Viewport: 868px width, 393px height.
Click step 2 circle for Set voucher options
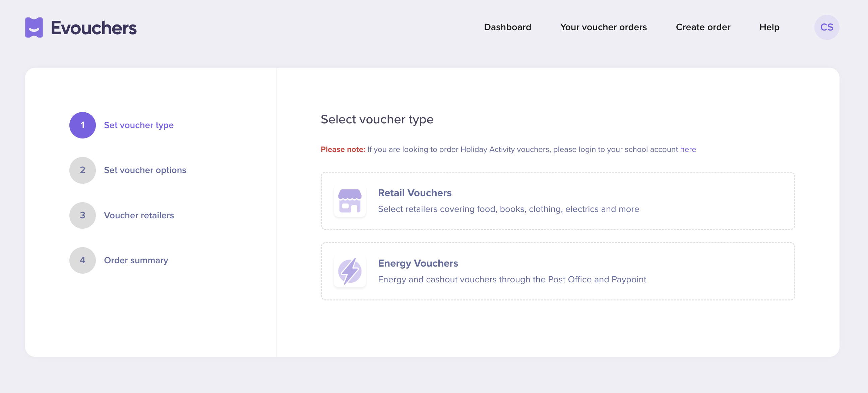(82, 170)
